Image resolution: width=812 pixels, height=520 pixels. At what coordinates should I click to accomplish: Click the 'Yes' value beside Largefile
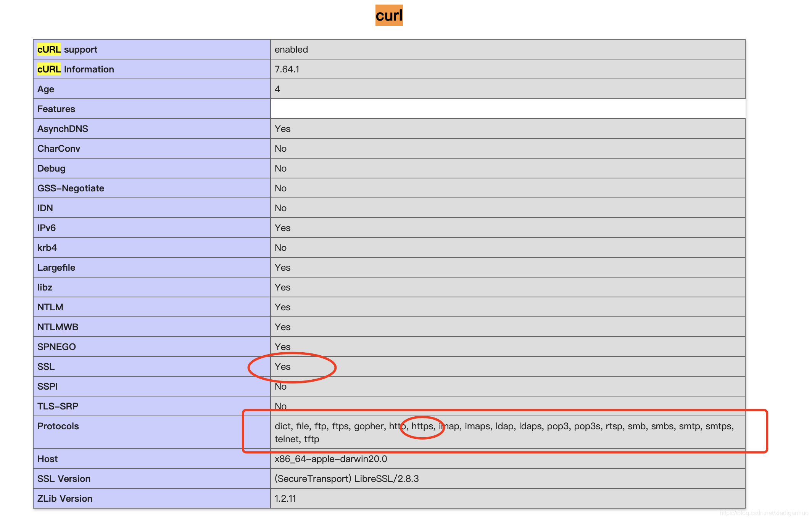pyautogui.click(x=282, y=268)
